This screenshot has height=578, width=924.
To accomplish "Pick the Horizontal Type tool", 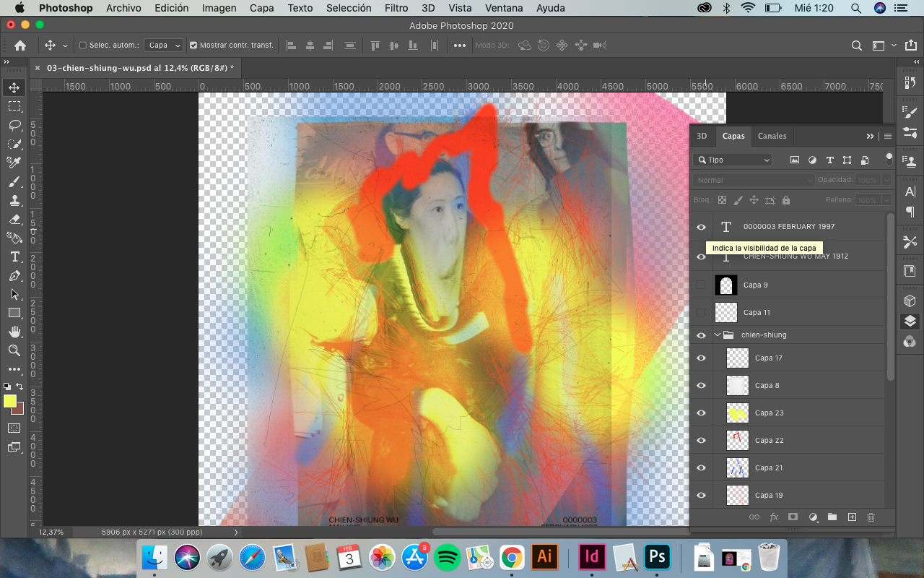I will [x=14, y=256].
